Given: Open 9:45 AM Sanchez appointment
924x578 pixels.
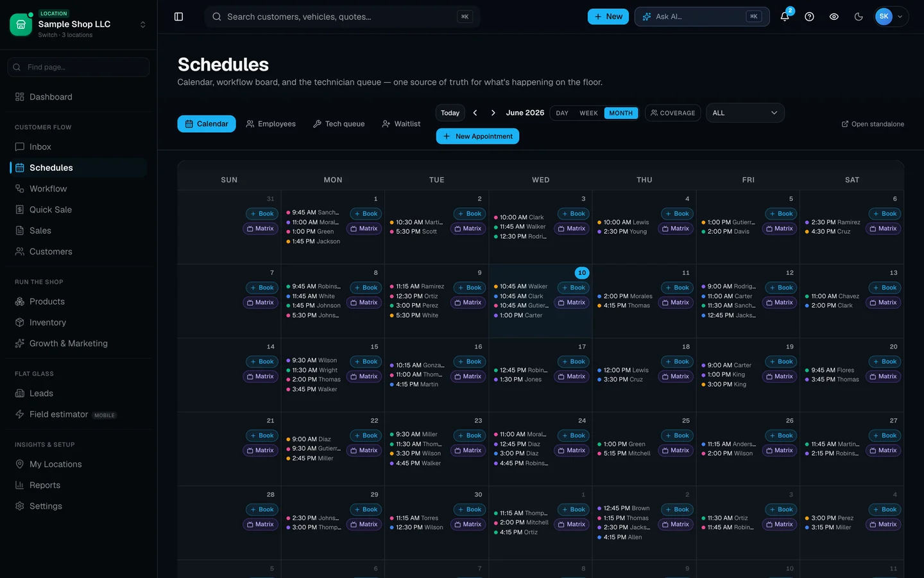Looking at the screenshot, I should 312,213.
